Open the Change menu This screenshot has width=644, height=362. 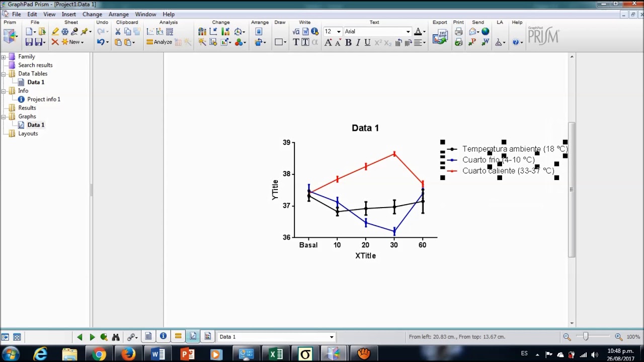coord(92,15)
